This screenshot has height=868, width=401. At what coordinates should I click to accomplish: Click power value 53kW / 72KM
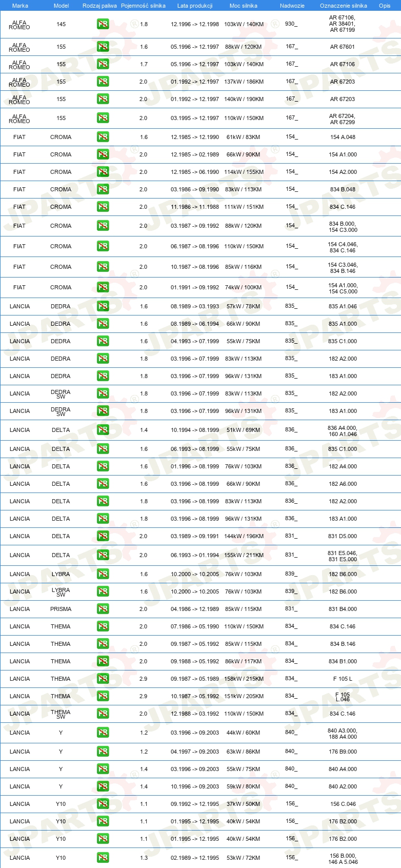[244, 858]
